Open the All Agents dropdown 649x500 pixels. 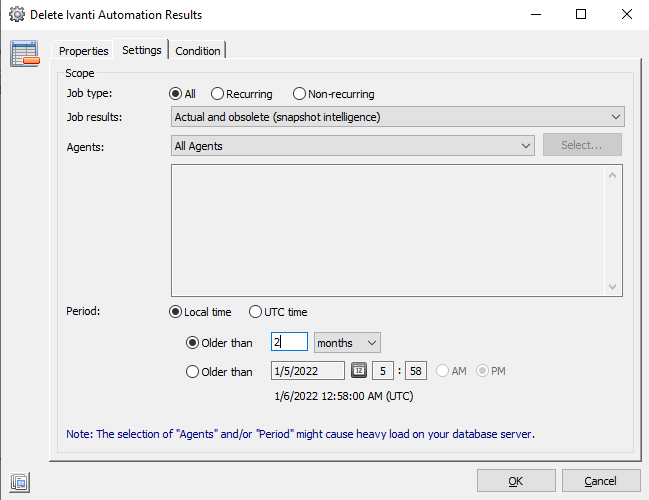(353, 146)
